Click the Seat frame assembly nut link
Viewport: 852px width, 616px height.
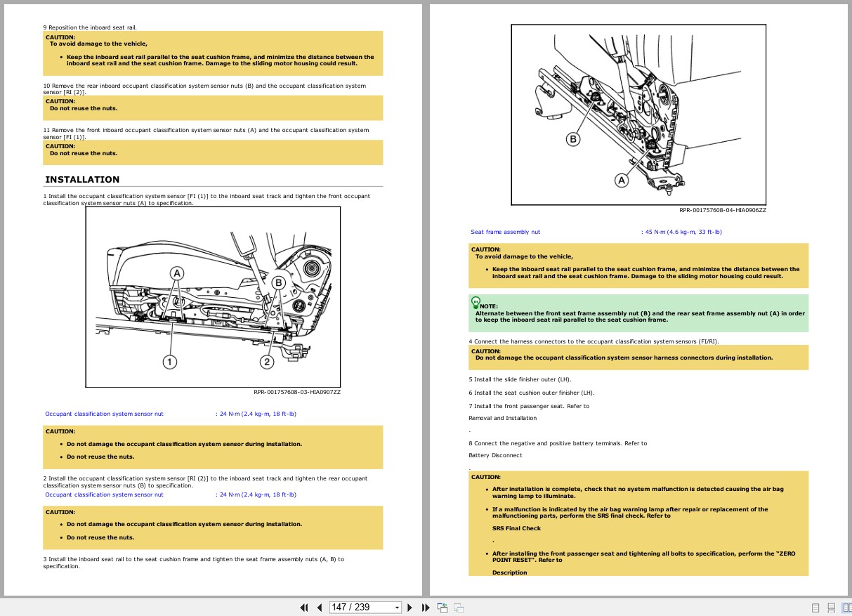pos(506,232)
